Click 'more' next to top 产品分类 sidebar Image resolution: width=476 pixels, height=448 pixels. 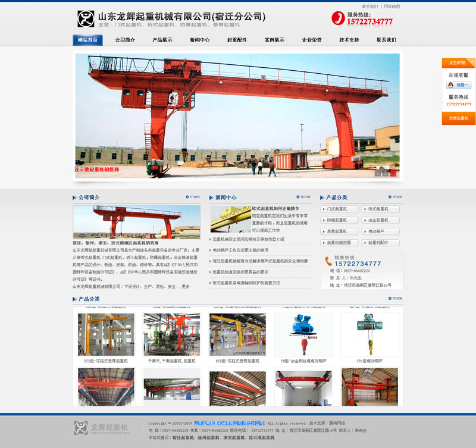point(395,197)
